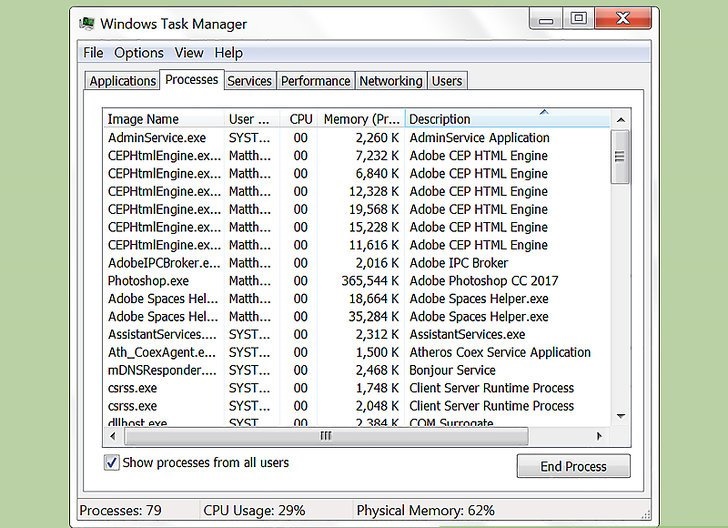
Task: Select CEPHtmlEngine process using 7,232 K
Action: pos(357,156)
